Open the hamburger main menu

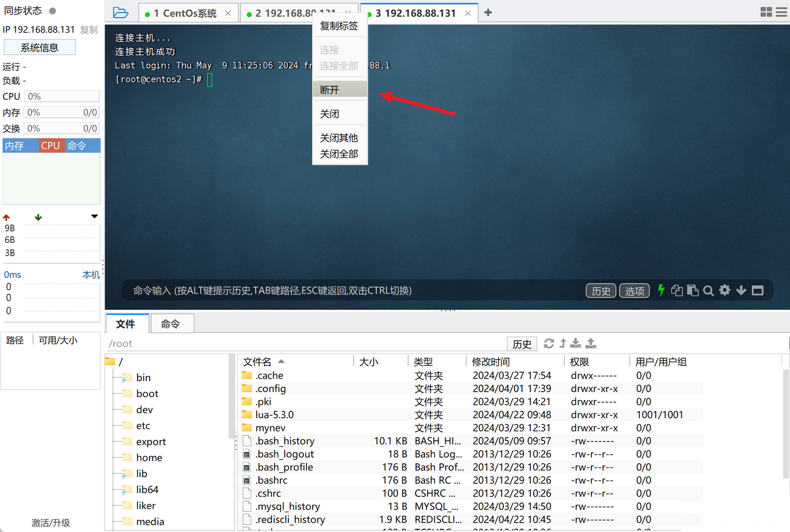pos(782,12)
